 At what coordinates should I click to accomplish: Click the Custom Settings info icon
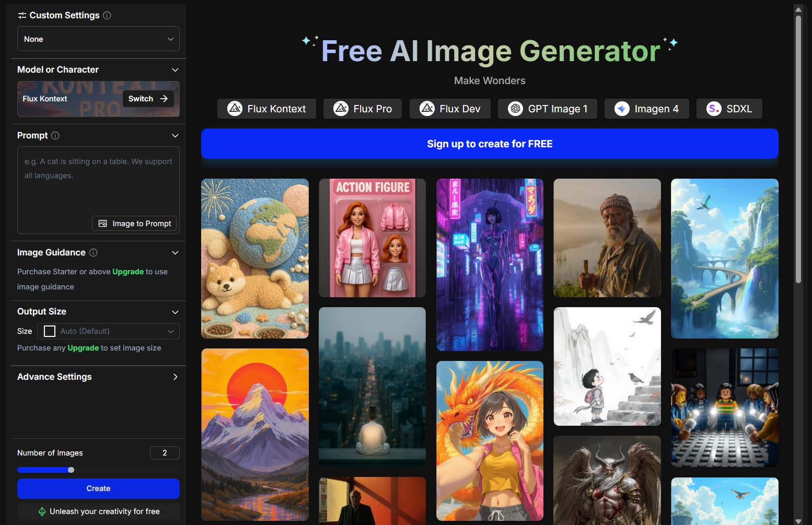pyautogui.click(x=107, y=15)
